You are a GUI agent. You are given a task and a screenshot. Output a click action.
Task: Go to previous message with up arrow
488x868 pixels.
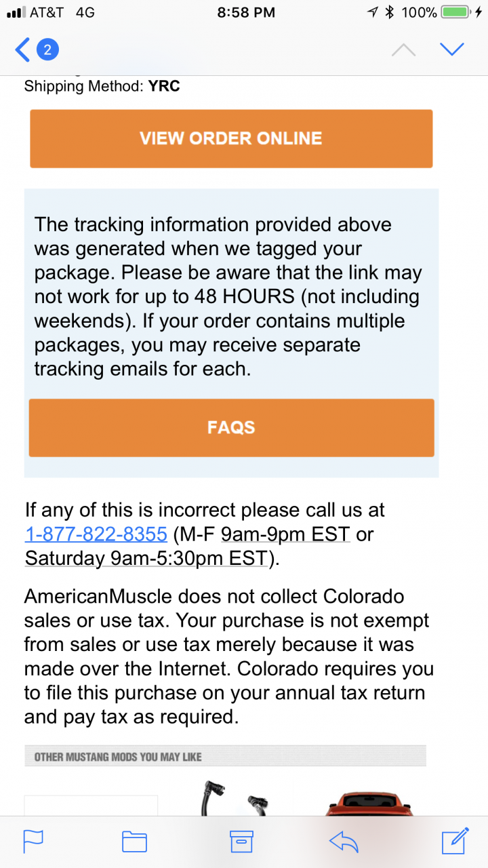point(404,50)
